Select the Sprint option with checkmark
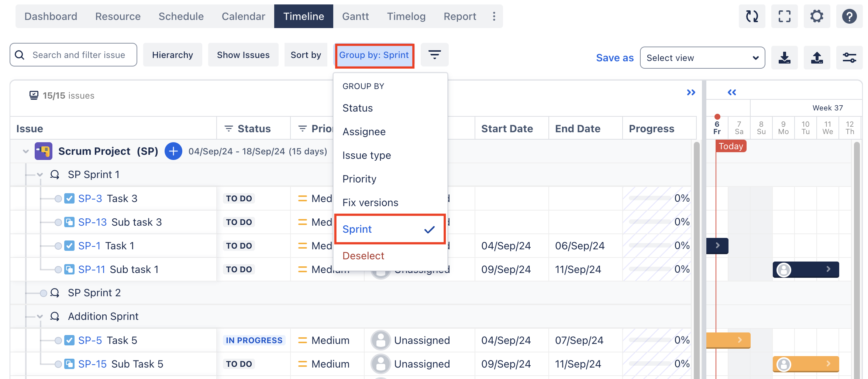Viewport: 868px width, 379px height. pyautogui.click(x=390, y=229)
